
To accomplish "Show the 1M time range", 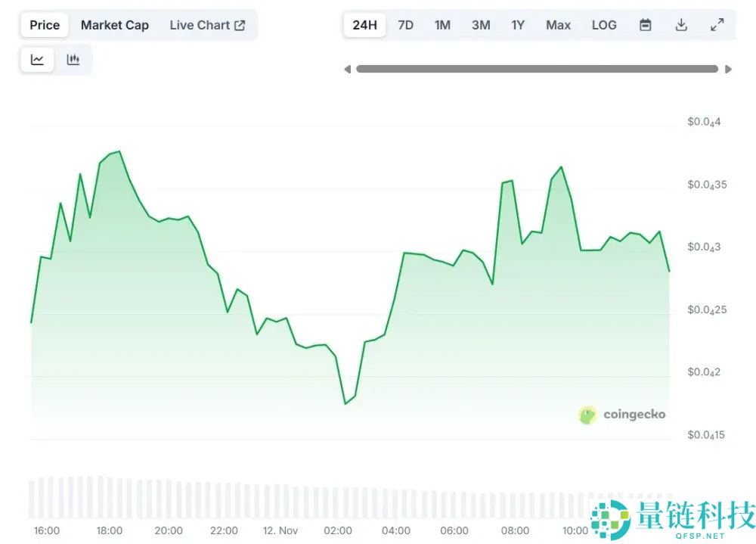I will point(442,25).
